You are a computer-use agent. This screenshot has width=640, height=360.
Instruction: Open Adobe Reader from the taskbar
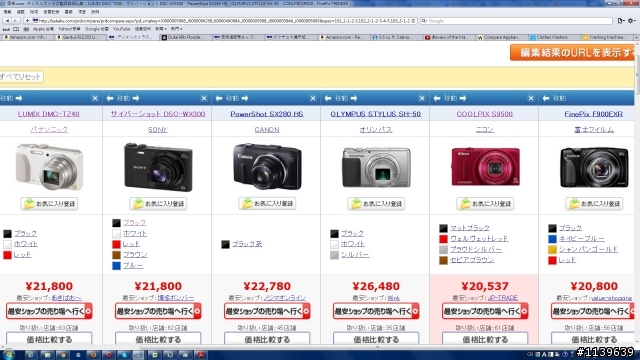pyautogui.click(x=201, y=355)
